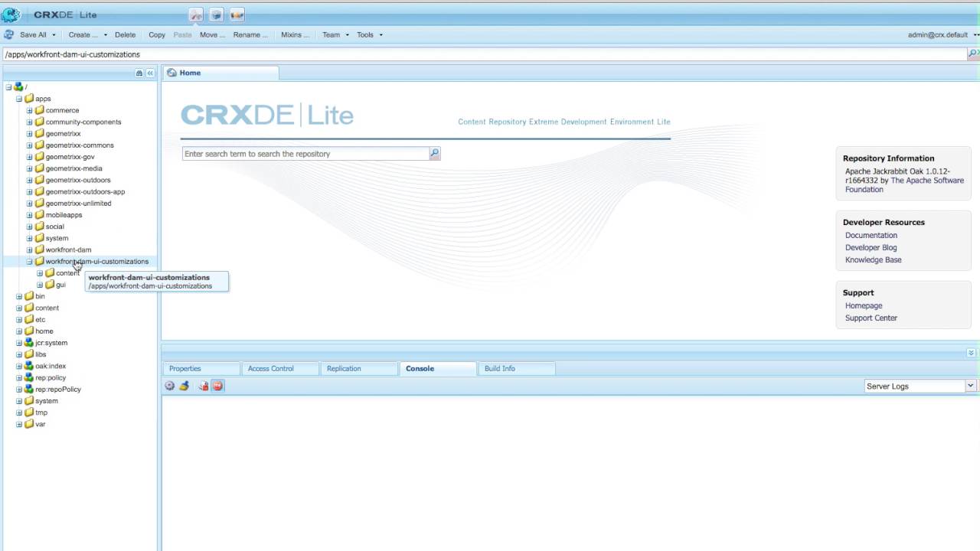Click the package cube icon in header
This screenshot has height=551, width=980.
(217, 15)
